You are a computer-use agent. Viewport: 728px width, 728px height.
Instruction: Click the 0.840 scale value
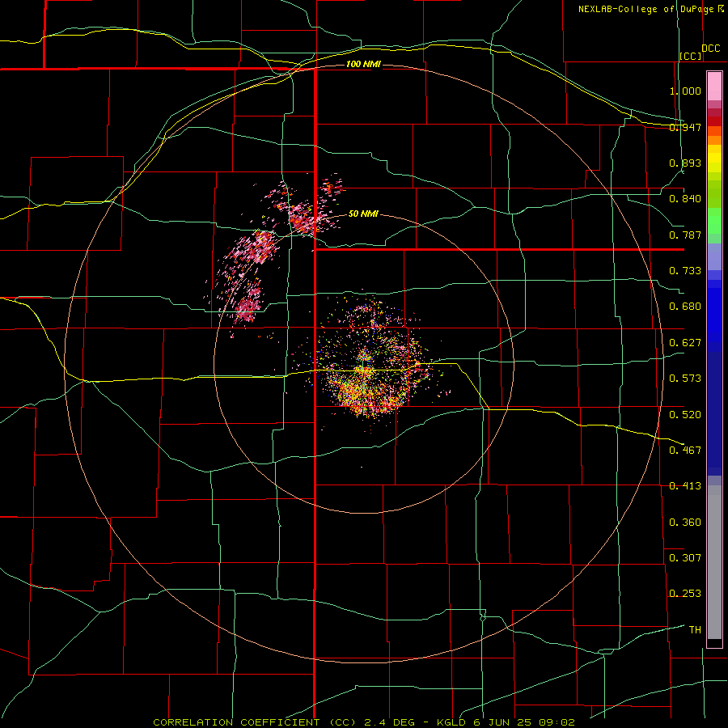[x=685, y=199]
